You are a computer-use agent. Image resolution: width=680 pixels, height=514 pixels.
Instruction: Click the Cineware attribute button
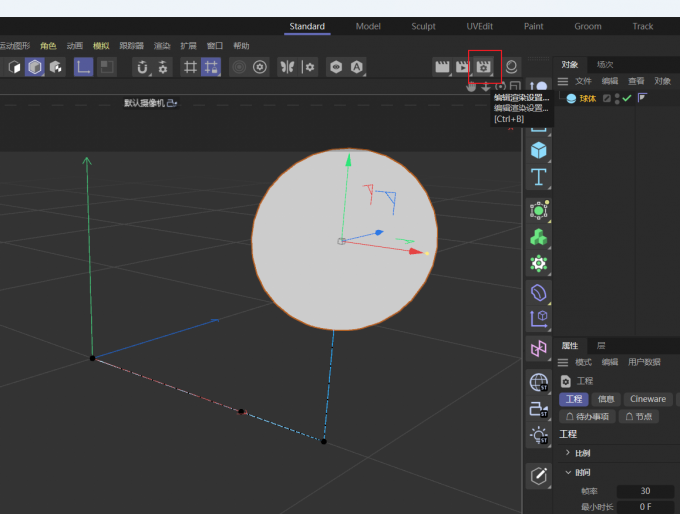point(648,399)
